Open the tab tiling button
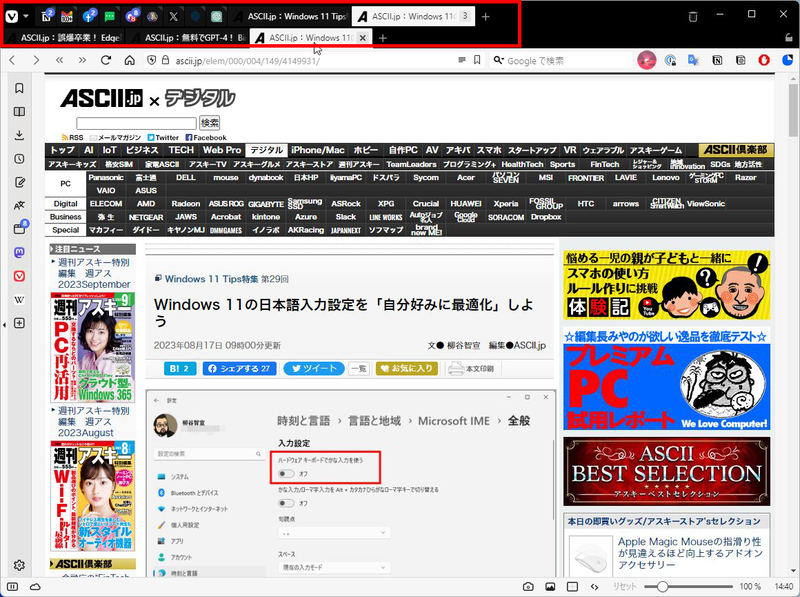 (x=572, y=587)
